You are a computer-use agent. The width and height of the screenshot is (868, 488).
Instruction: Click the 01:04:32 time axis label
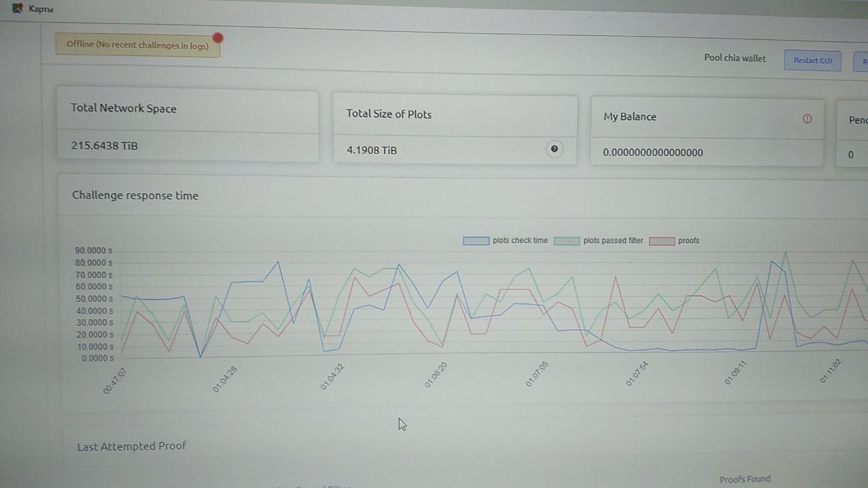332,377
